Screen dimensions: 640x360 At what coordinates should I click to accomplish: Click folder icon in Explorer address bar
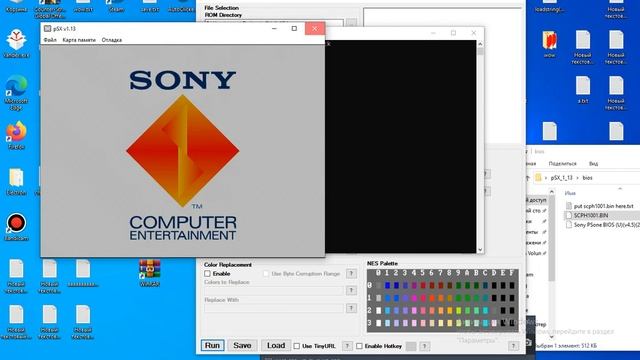(538, 178)
